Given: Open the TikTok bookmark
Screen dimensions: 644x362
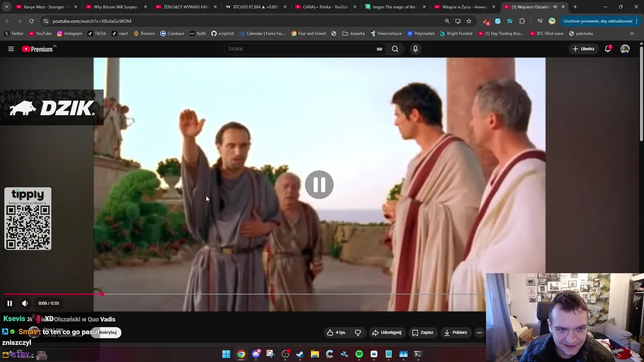Looking at the screenshot, I should [97, 34].
